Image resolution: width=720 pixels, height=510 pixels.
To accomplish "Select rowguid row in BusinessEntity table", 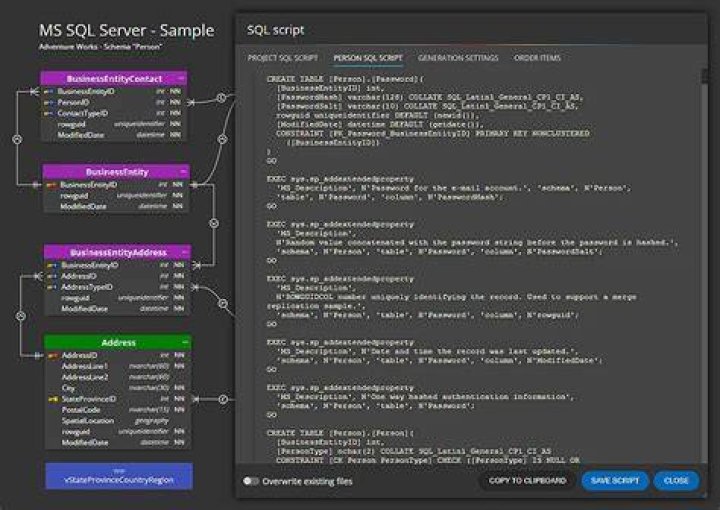I will click(x=116, y=196).
